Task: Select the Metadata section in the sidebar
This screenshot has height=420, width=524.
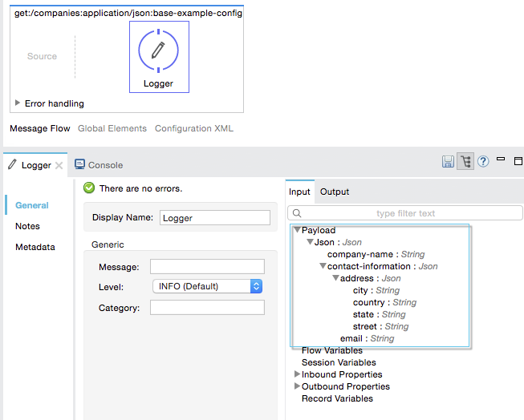Action: (x=35, y=247)
